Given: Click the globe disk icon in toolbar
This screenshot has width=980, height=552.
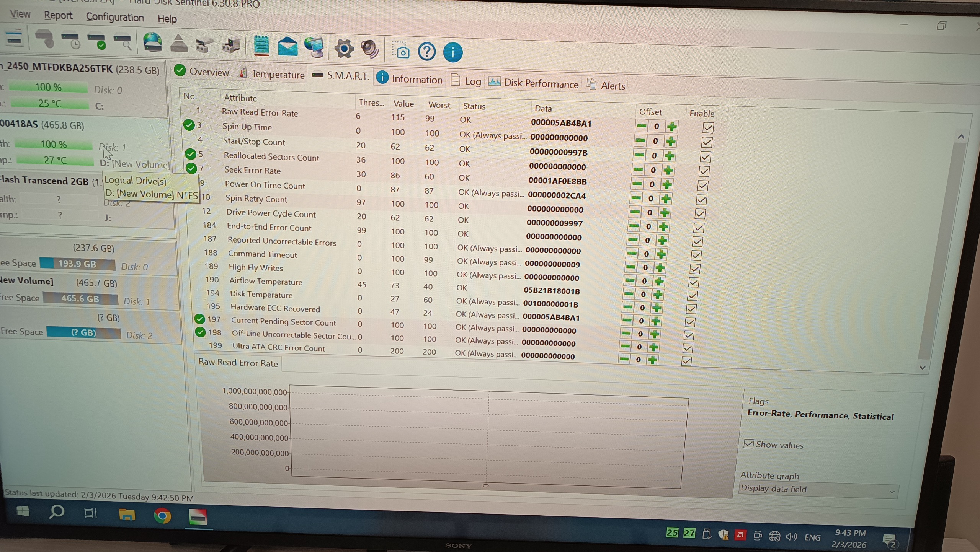Looking at the screenshot, I should click(152, 42).
